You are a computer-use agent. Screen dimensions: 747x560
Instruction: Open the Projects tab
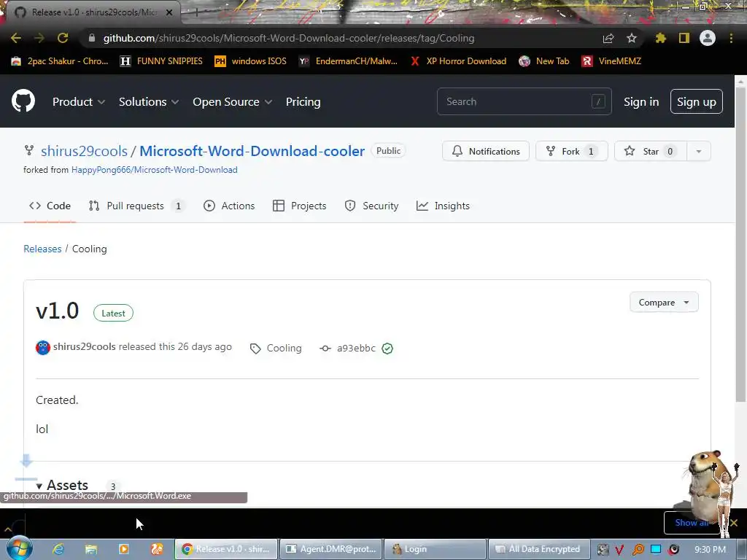299,206
